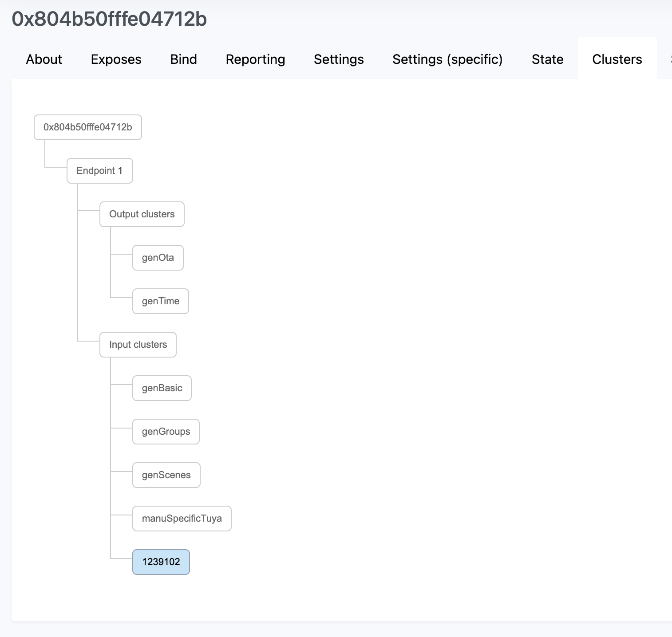Switch to the Settings tab
The width and height of the screenshot is (672, 637).
pyautogui.click(x=339, y=59)
